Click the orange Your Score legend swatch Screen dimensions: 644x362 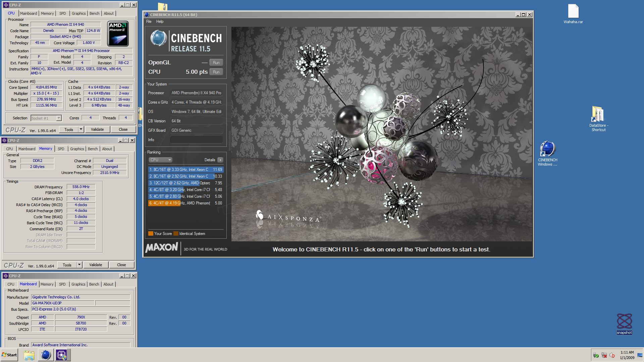click(151, 234)
